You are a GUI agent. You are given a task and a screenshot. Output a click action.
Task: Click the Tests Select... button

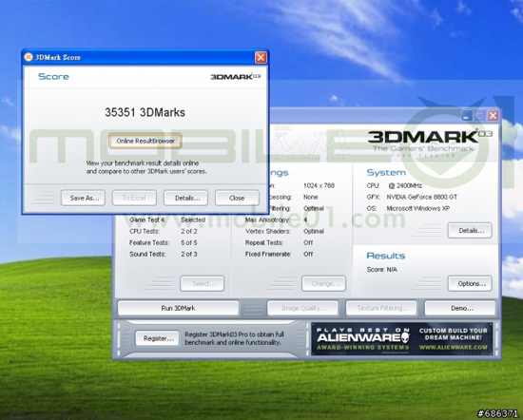click(x=203, y=284)
